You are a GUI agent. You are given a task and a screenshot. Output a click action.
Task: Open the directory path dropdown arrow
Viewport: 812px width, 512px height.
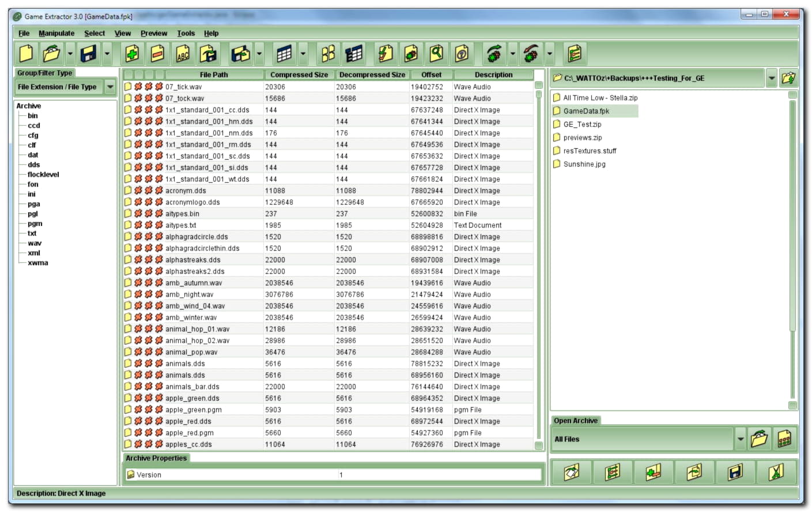tap(772, 78)
